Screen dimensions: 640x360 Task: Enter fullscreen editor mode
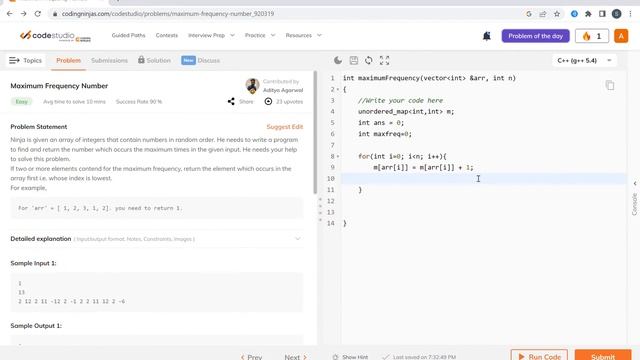[384, 60]
